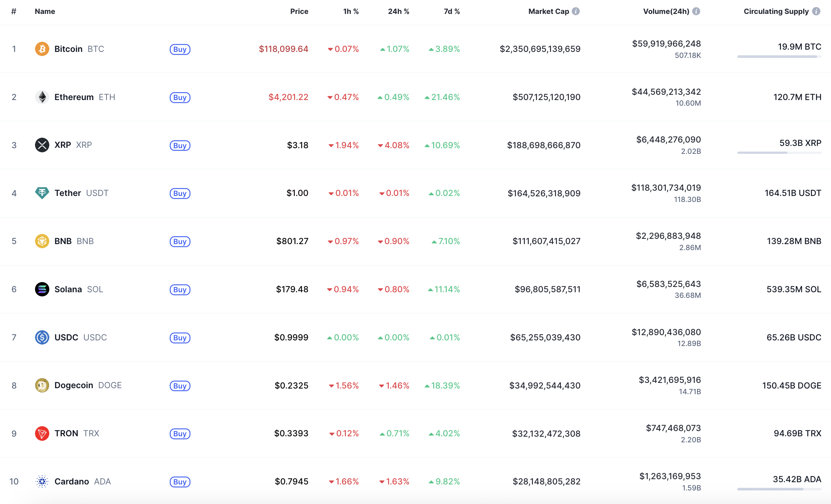831x504 pixels.
Task: Click the Dogecoin coin icon
Action: tap(42, 385)
